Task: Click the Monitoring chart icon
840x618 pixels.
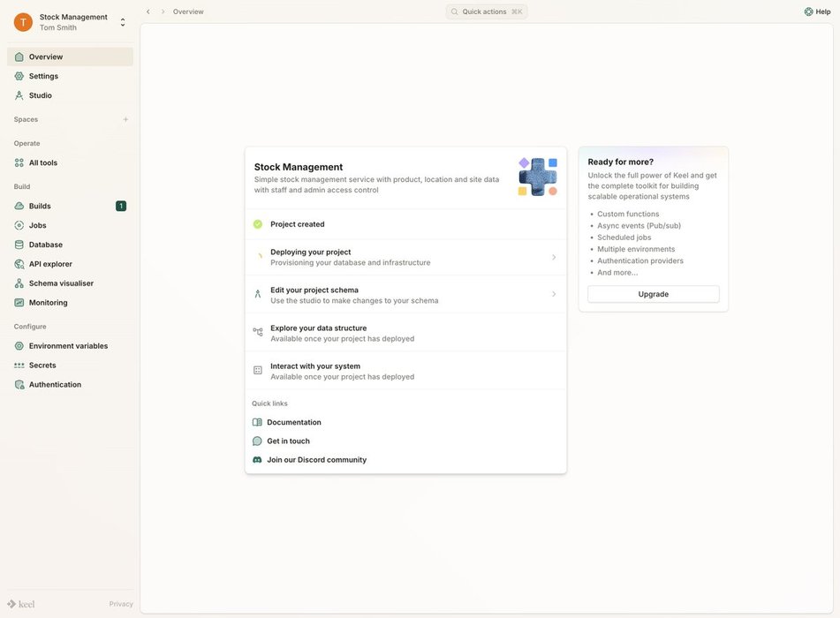Action: 19,303
